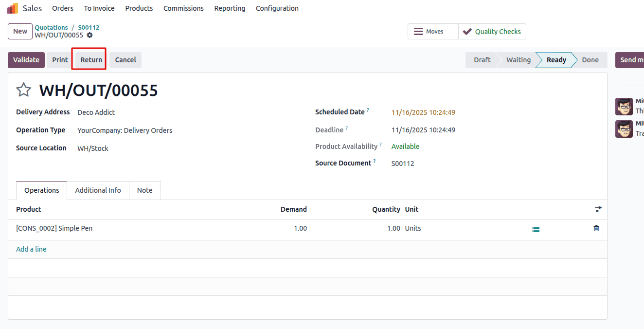Create a new record with New button
This screenshot has height=329, width=644.
(x=20, y=31)
